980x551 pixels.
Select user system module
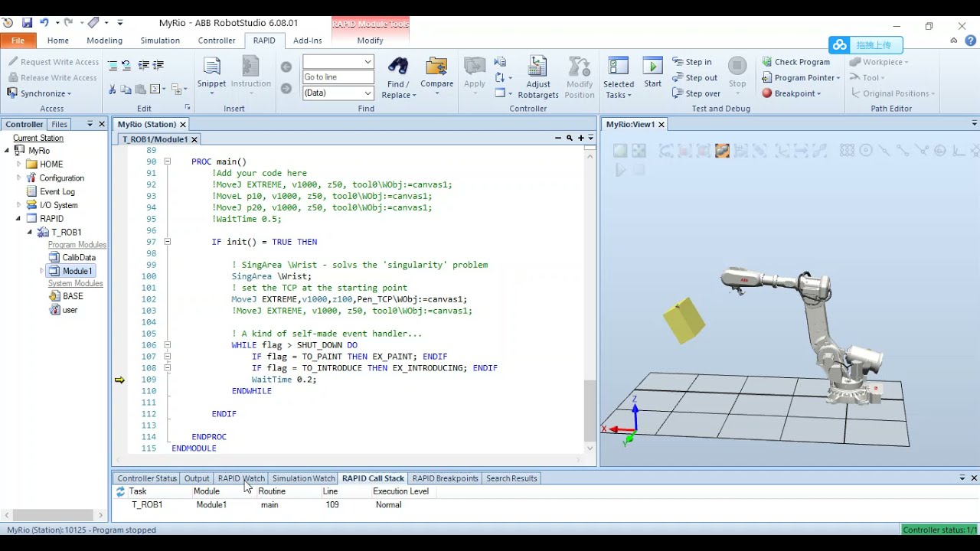tap(64, 310)
